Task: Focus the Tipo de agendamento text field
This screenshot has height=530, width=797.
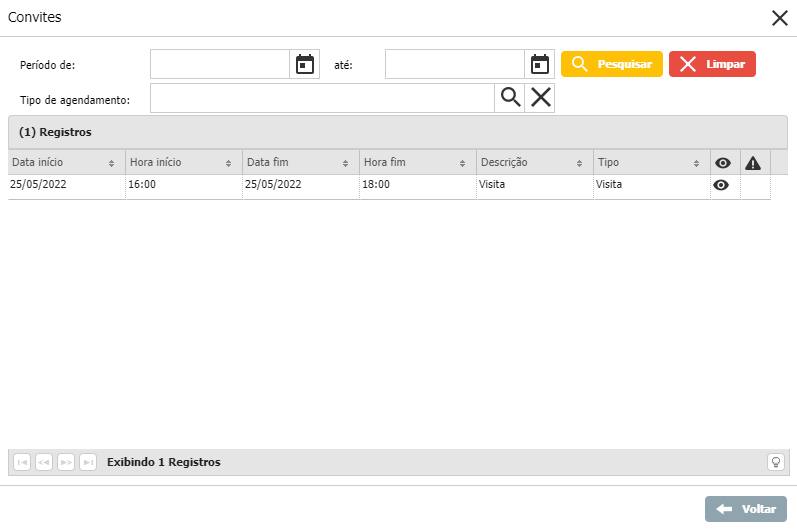Action: pyautogui.click(x=322, y=97)
